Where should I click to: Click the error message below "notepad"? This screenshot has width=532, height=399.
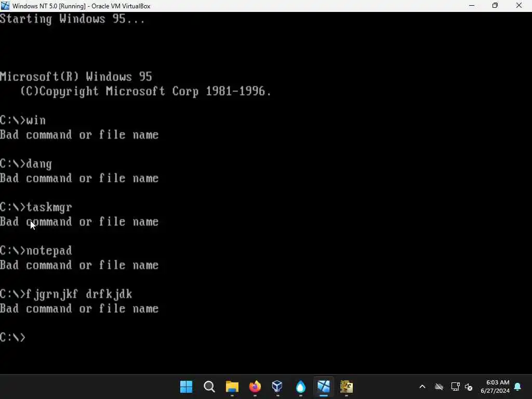79,265
